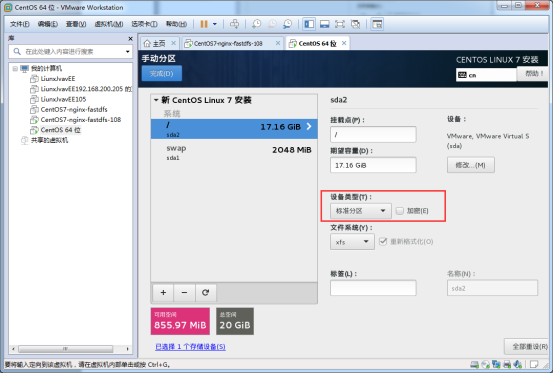This screenshot has width=553, height=373.
Task: Open the 文件(F) menu
Action: [19, 24]
